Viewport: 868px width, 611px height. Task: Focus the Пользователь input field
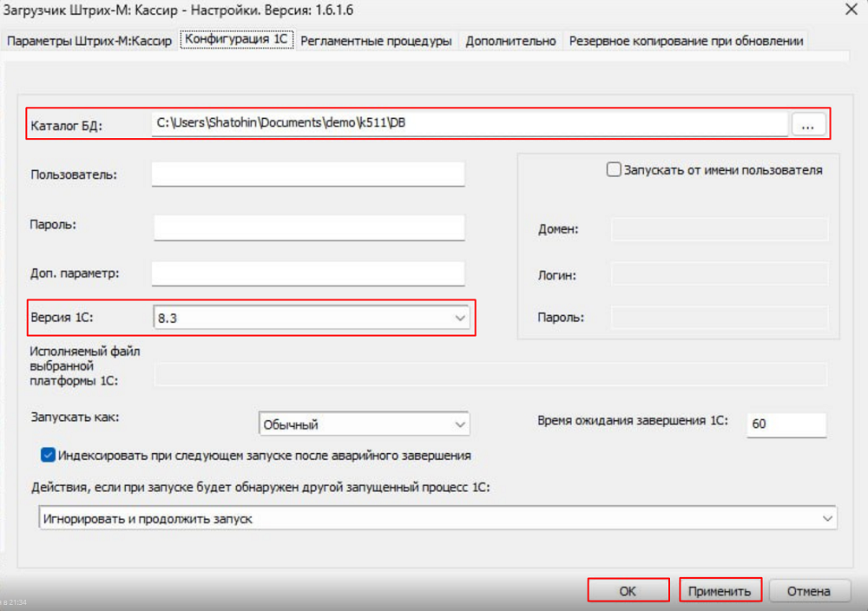[x=308, y=174]
